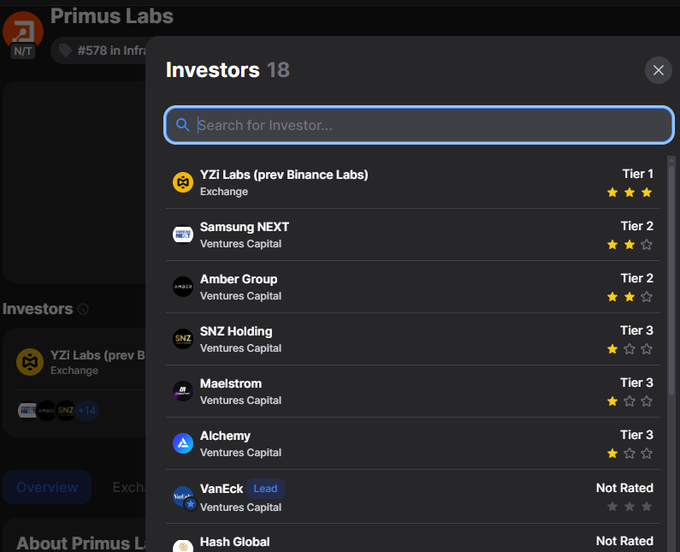Click the Samsung NEXT avatar in background card
Image resolution: width=680 pixels, height=552 pixels.
27,411
